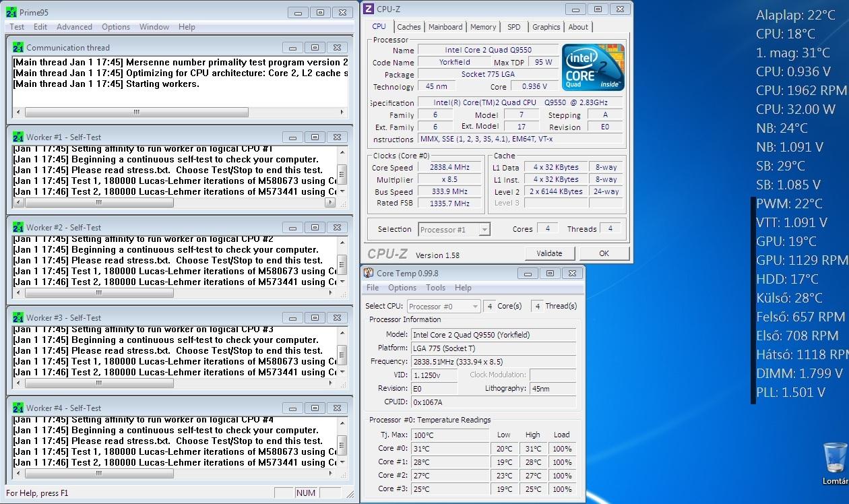The width and height of the screenshot is (849, 504).
Task: Click the DIMM: 1.799 V gadget reading
Action: click(x=799, y=373)
